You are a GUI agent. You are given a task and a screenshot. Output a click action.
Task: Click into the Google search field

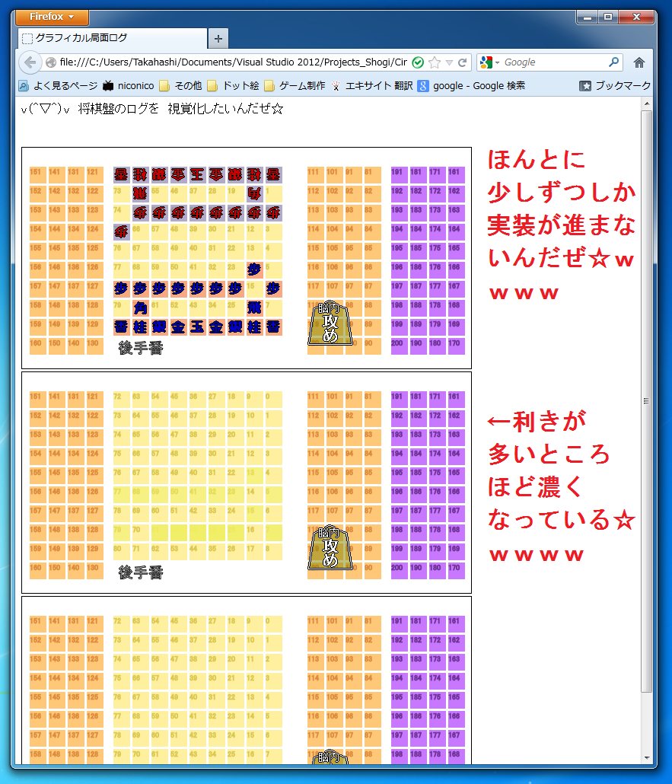(554, 62)
